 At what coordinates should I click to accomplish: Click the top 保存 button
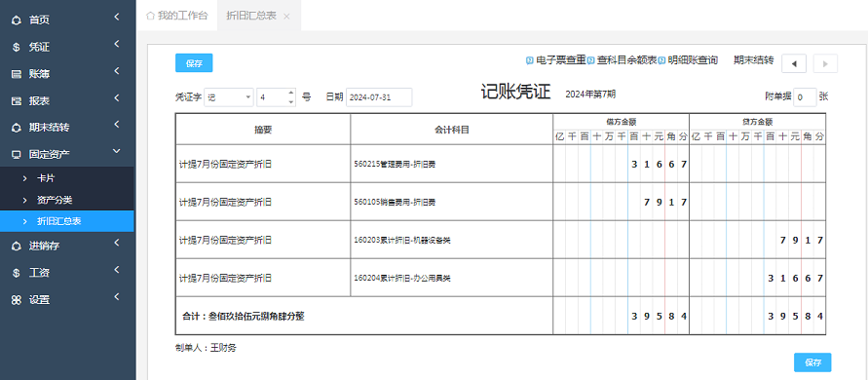point(194,63)
